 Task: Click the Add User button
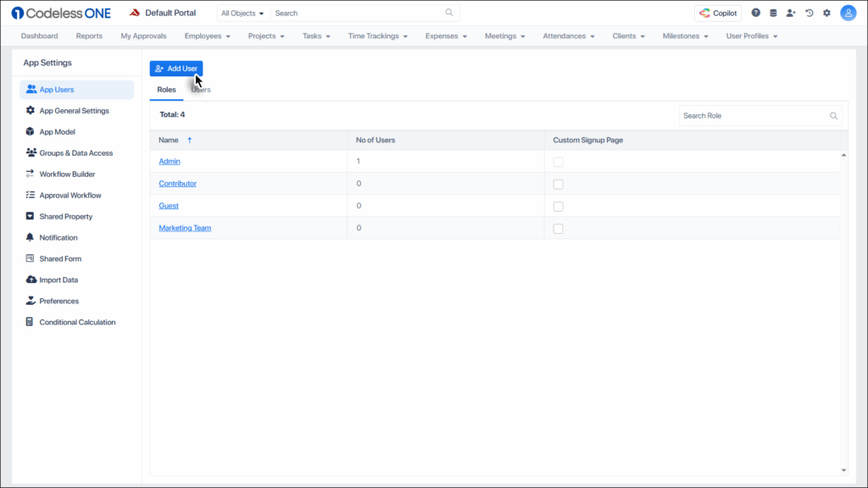point(176,68)
